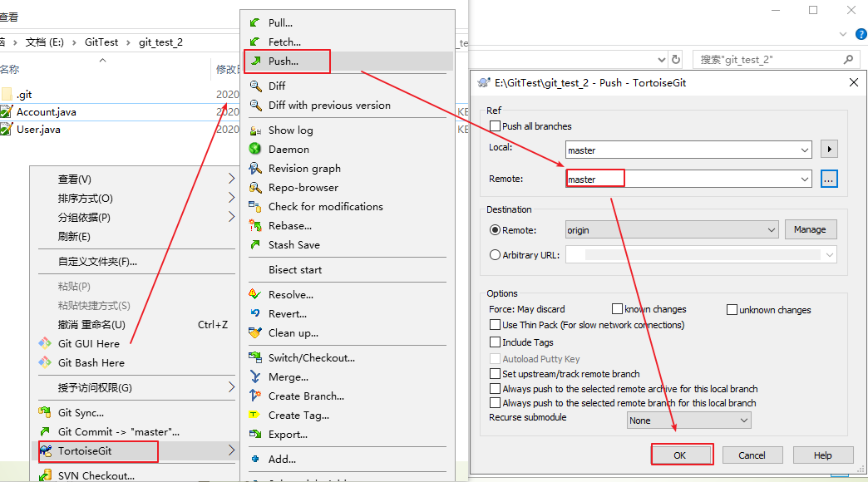Viewport: 868px width, 482px height.
Task: Click the Git Sync icon
Action: click(x=45, y=412)
